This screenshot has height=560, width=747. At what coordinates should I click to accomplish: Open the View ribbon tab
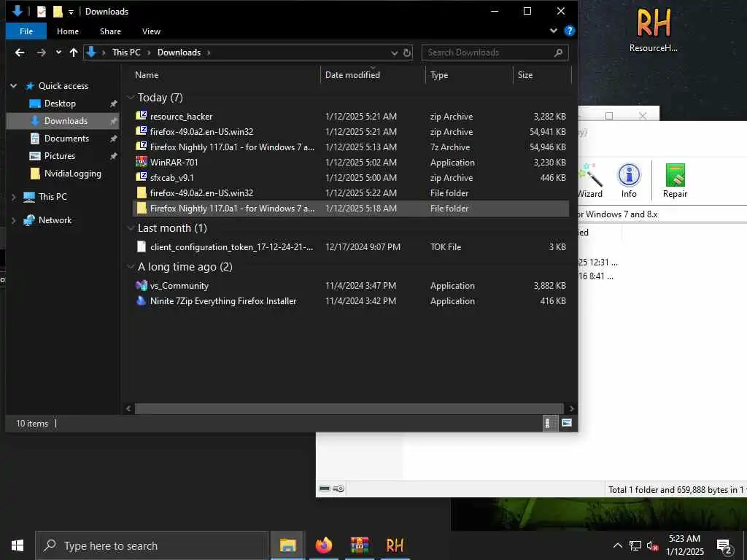pos(151,31)
